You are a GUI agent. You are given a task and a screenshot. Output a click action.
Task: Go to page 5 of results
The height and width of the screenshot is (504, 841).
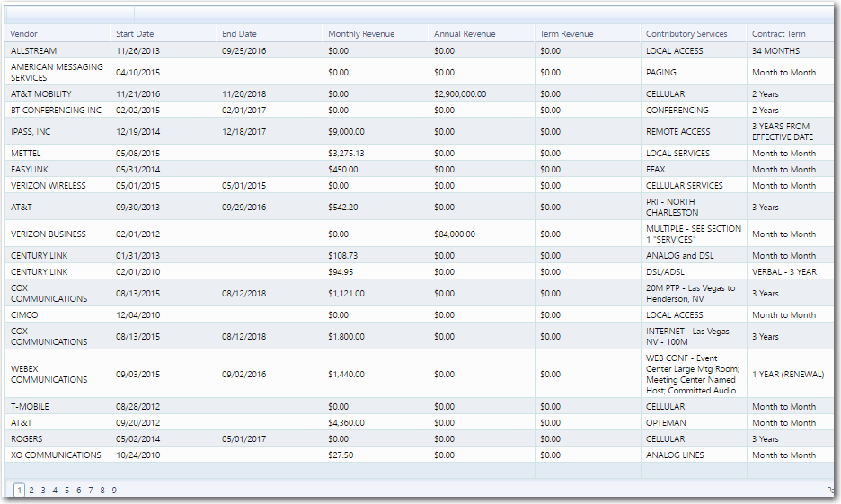(x=66, y=490)
